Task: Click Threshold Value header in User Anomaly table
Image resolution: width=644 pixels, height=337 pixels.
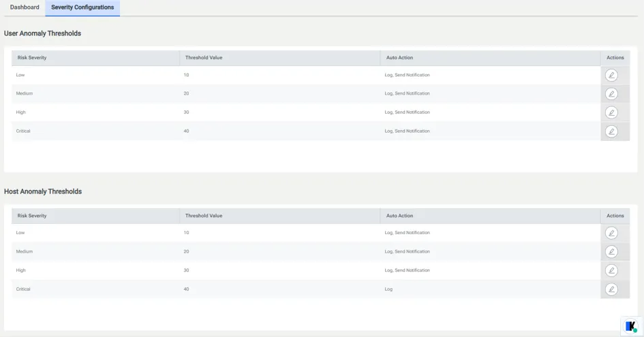Action: [x=204, y=58]
